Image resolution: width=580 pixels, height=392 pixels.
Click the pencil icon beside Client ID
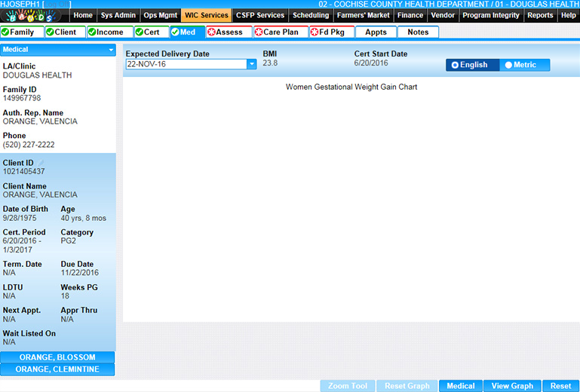click(x=41, y=163)
